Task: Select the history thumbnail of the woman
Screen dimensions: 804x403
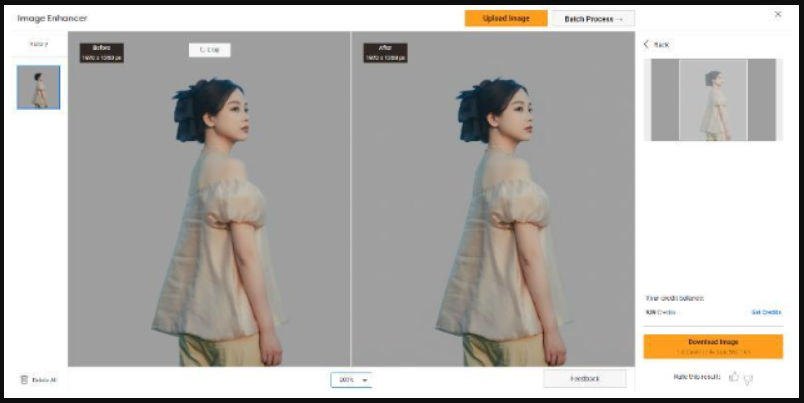Action: pos(38,88)
